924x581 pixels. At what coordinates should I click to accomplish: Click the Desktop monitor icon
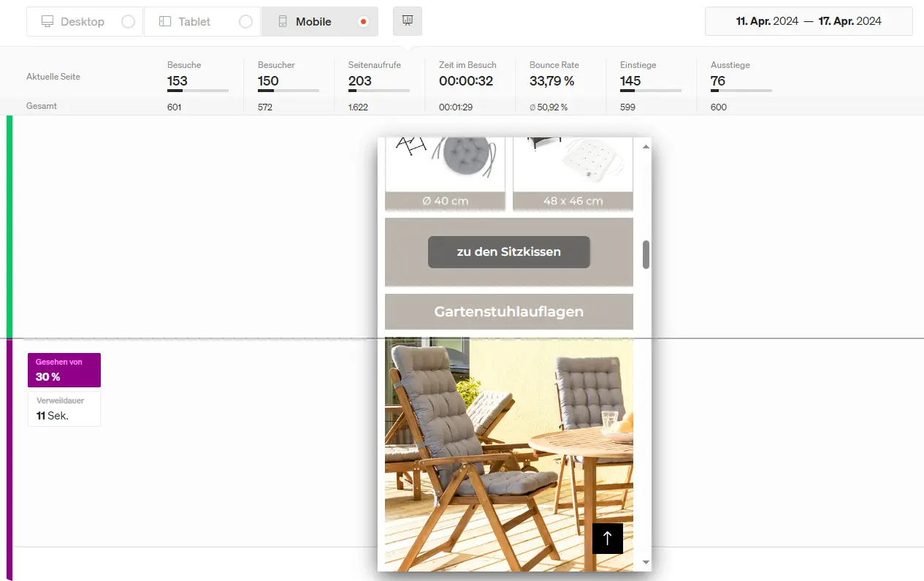pyautogui.click(x=47, y=22)
